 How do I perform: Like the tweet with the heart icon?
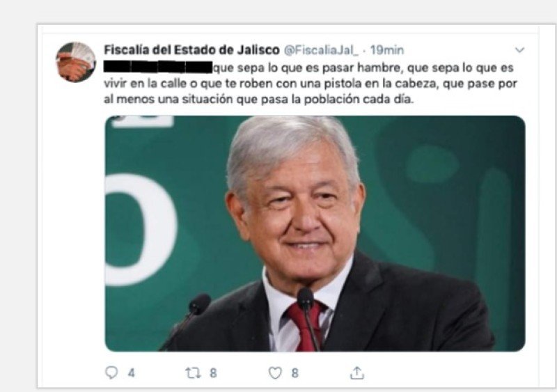click(x=275, y=373)
